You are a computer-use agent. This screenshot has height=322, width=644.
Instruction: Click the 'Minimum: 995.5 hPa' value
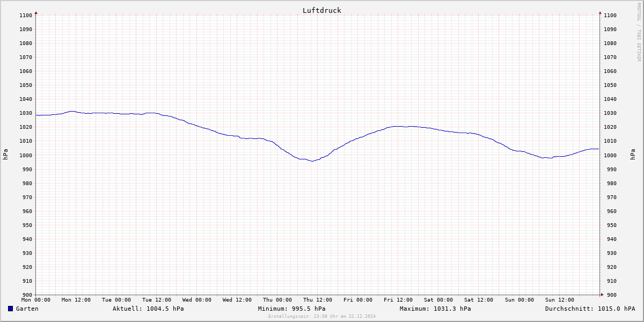pyautogui.click(x=291, y=309)
